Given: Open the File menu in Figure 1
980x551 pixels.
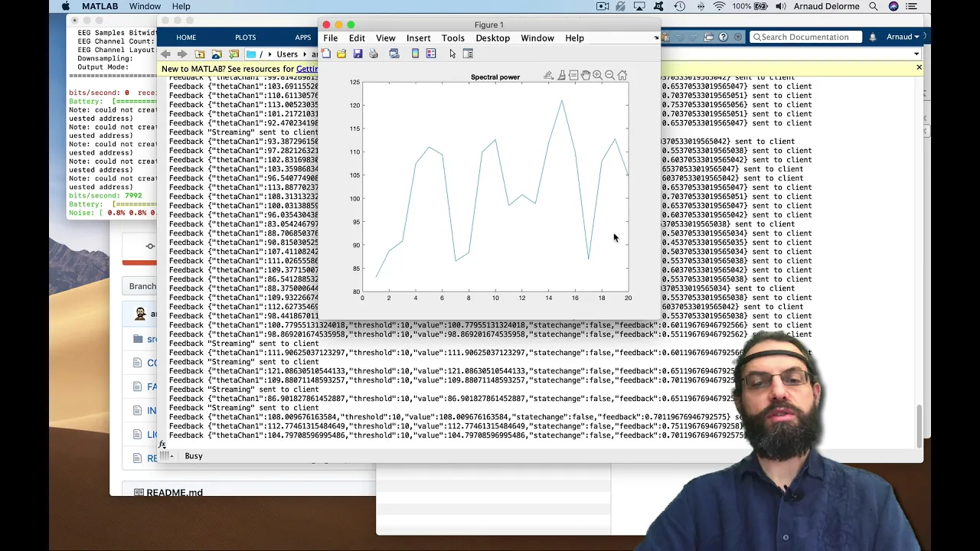Looking at the screenshot, I should (330, 37).
